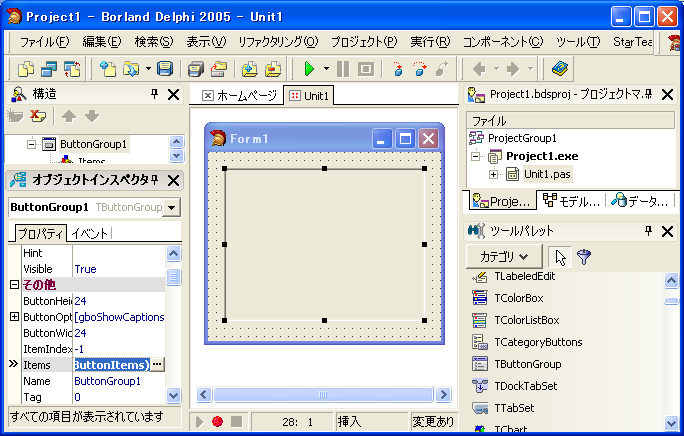Select ProjectGroup1 in Project Manager

522,138
